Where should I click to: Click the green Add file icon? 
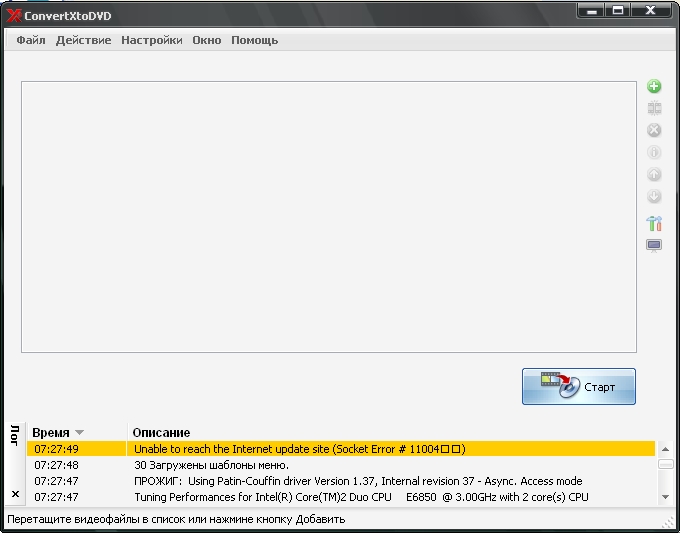(654, 87)
